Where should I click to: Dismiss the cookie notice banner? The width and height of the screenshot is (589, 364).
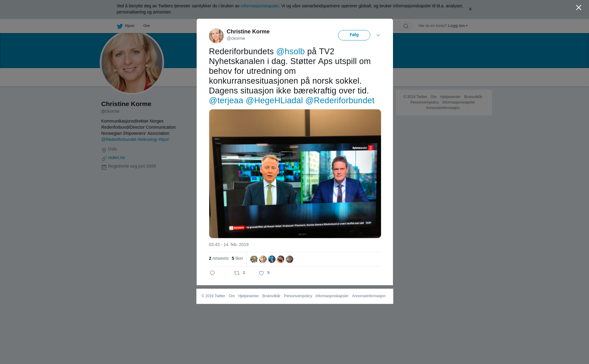(x=470, y=9)
